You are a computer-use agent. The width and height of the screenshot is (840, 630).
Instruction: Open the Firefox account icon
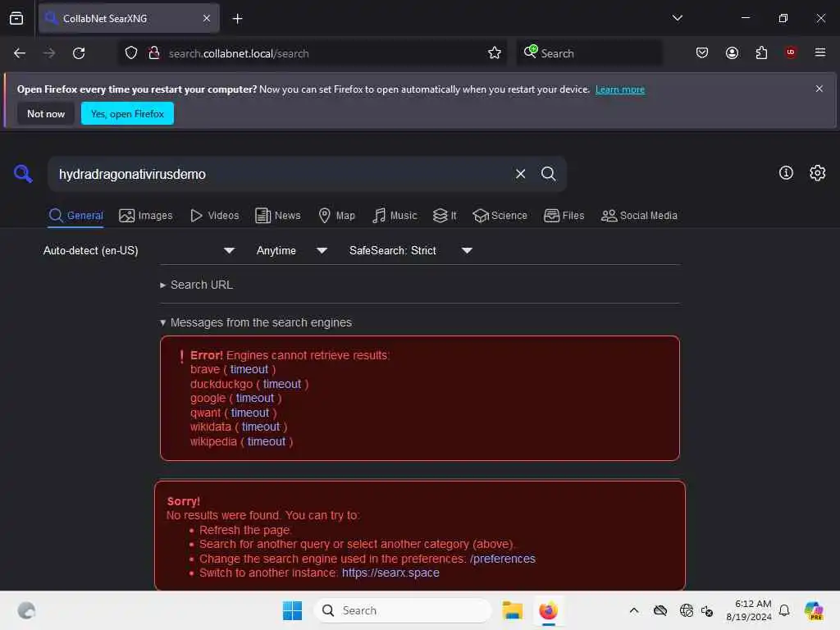coord(732,52)
